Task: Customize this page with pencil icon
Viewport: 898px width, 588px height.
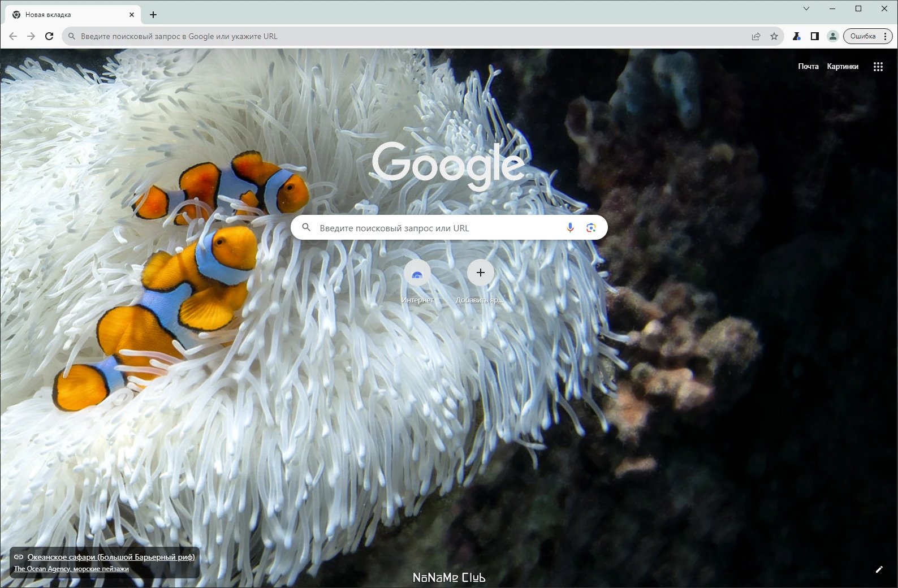Action: click(879, 569)
